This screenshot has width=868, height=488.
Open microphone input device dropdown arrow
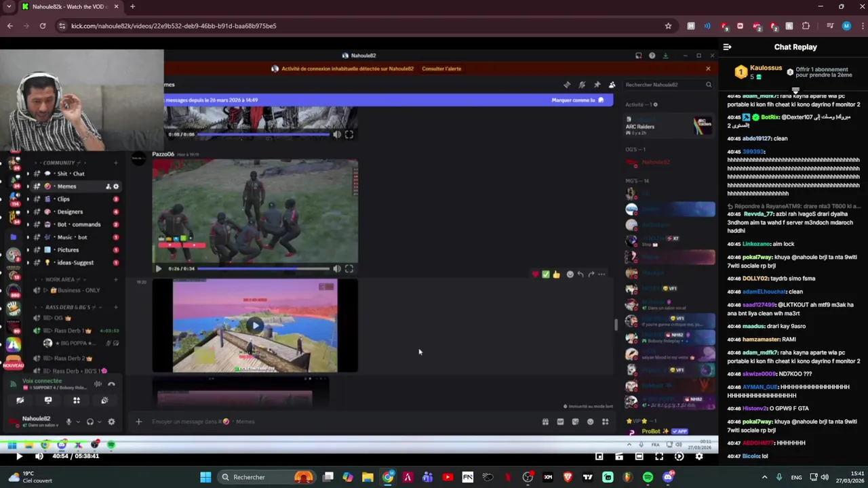click(x=77, y=422)
